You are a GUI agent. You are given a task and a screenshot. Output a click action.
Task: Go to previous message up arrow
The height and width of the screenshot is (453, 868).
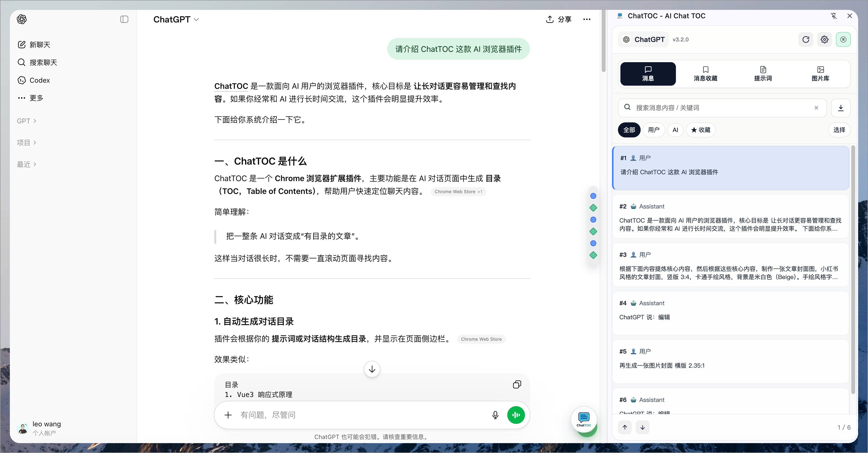[625, 427]
